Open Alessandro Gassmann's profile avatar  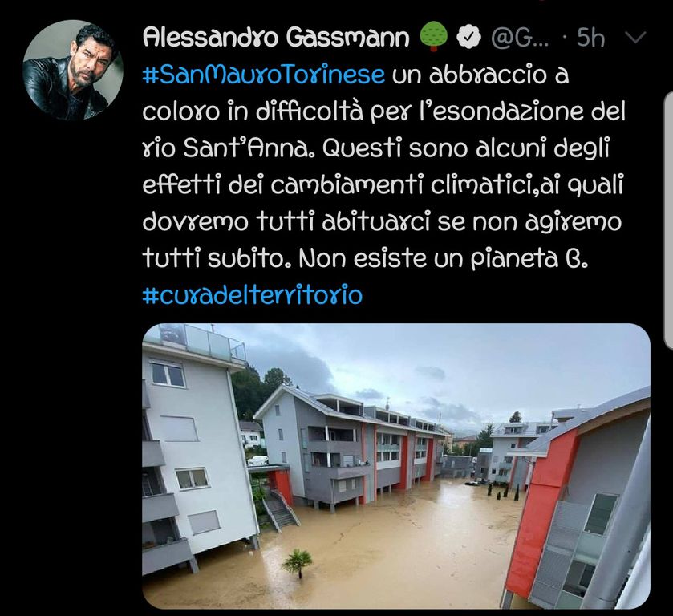(73, 70)
